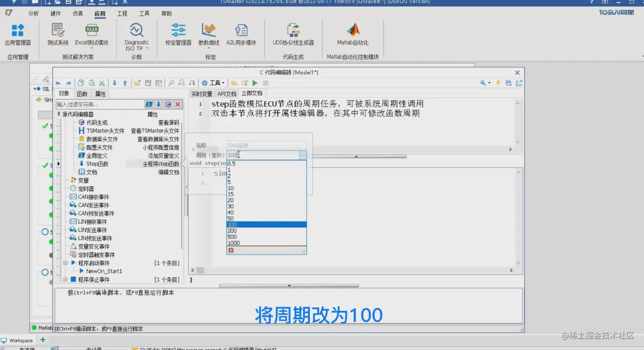
Task: Open the 工具 tools dropdown in the editor
Action: [213, 83]
